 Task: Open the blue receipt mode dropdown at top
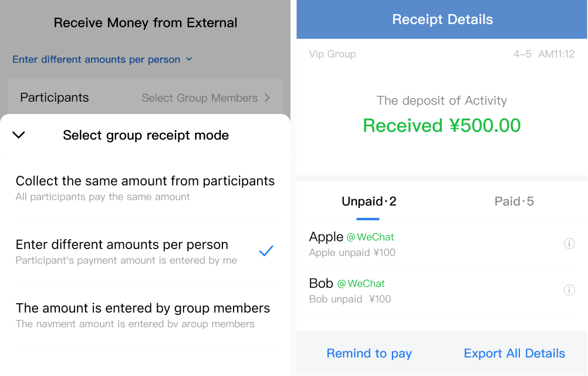pos(102,59)
